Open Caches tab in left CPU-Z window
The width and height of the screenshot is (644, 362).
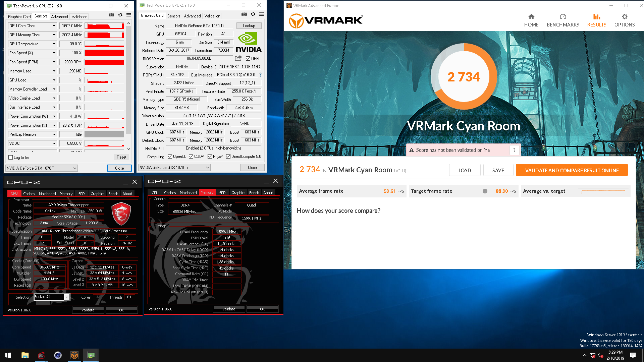[x=29, y=193]
